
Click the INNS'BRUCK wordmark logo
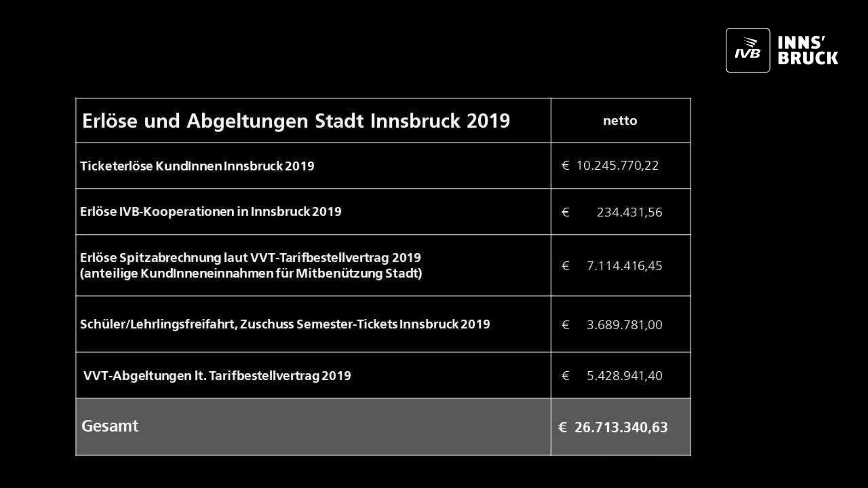pyautogui.click(x=807, y=50)
